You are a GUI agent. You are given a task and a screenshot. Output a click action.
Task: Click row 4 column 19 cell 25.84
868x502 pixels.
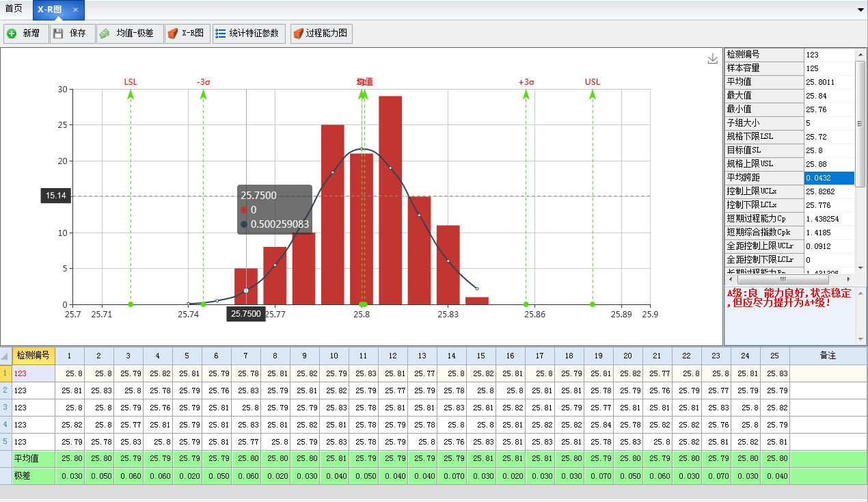click(x=599, y=425)
